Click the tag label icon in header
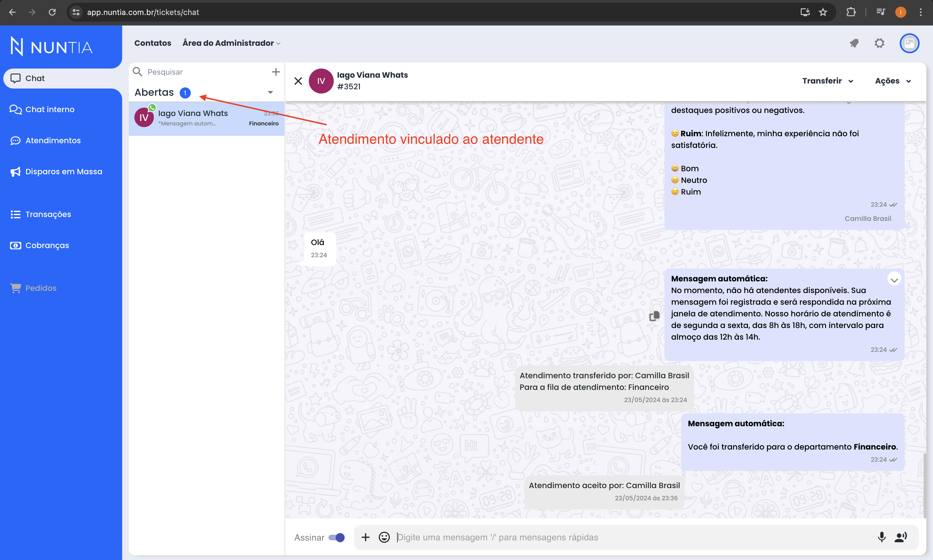This screenshot has height=560, width=933. (x=854, y=43)
